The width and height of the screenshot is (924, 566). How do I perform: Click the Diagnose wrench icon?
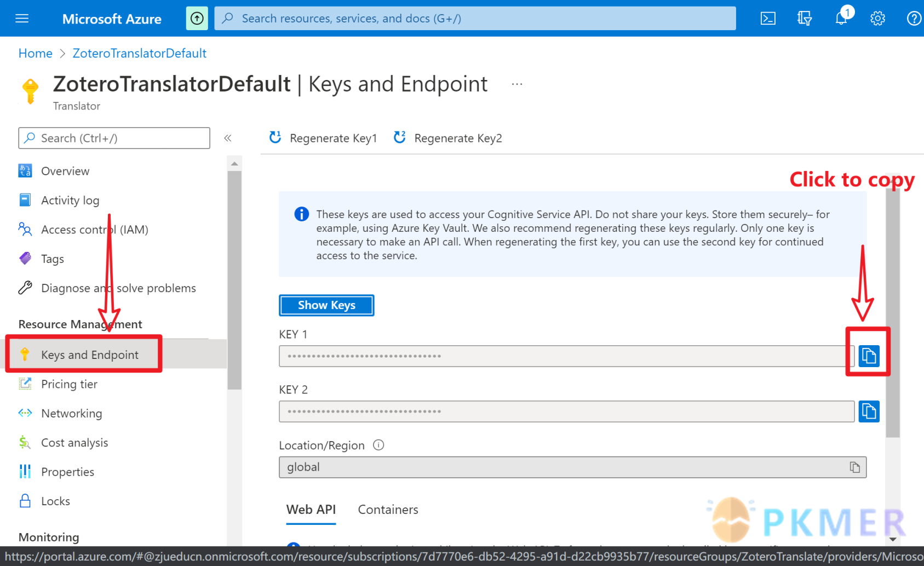[x=25, y=288]
